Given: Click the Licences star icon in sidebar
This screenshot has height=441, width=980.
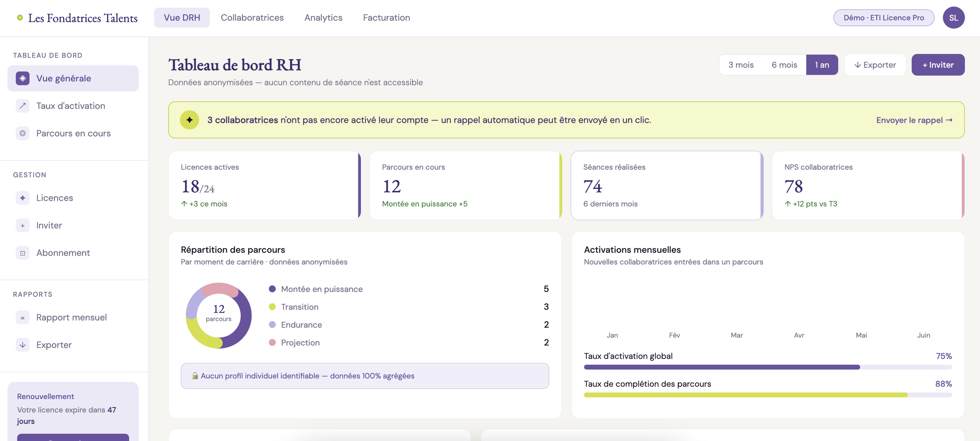Looking at the screenshot, I should [x=23, y=198].
